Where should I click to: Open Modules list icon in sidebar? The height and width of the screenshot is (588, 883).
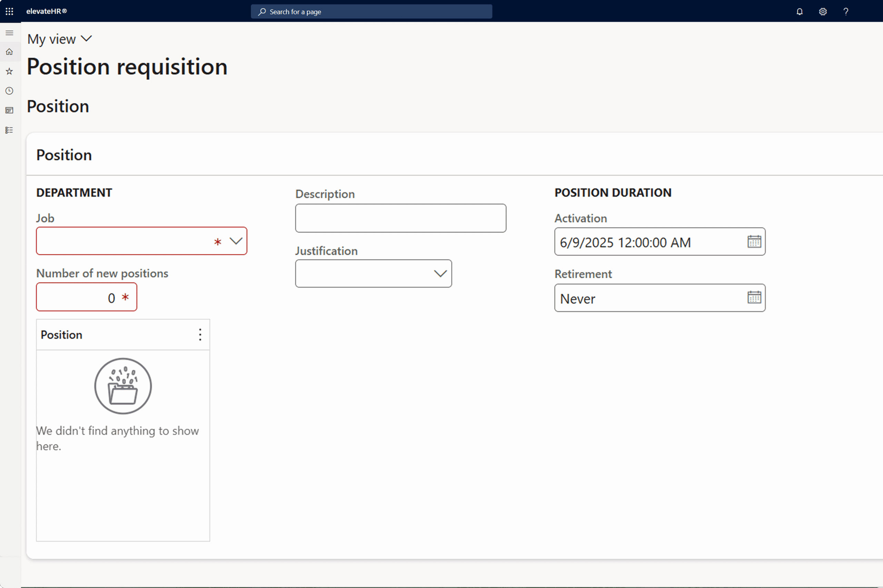click(9, 130)
